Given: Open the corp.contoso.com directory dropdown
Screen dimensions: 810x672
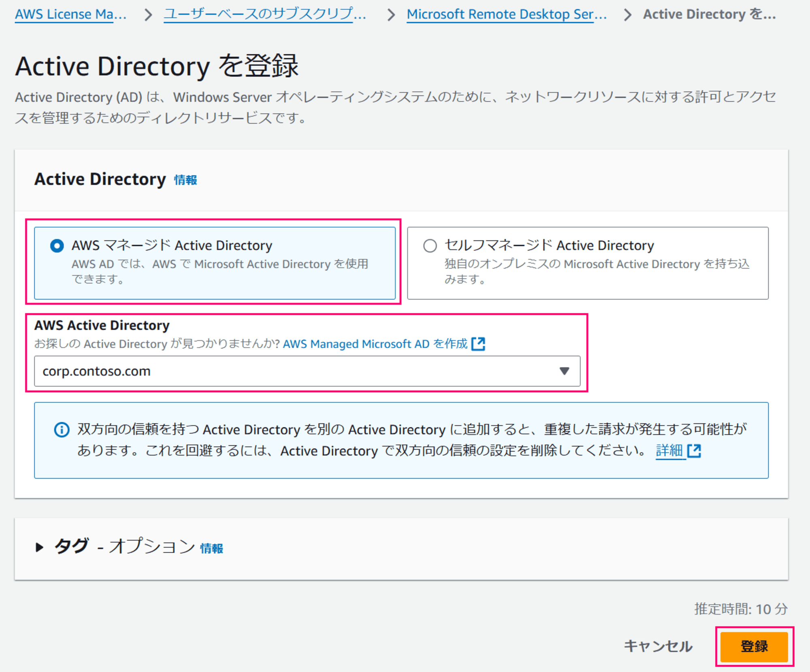Looking at the screenshot, I should [x=307, y=371].
